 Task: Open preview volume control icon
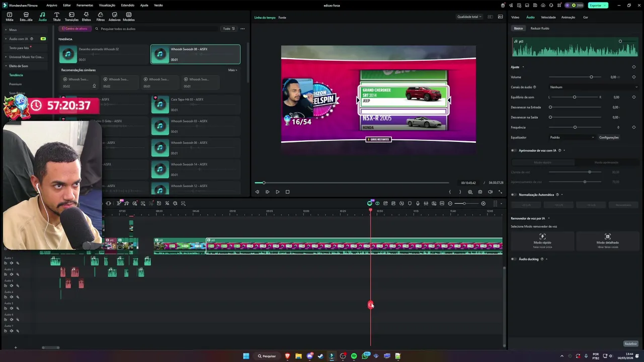coord(490,192)
